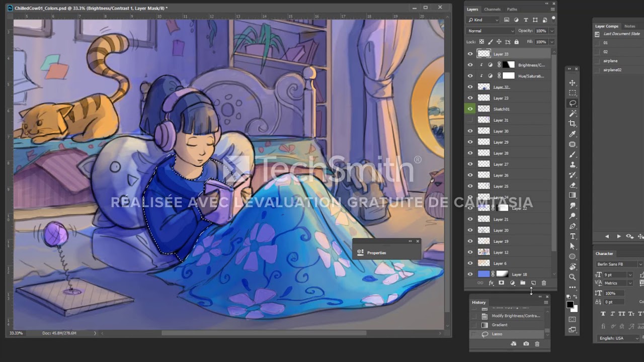
Task: Create new adjustment layer icon
Action: pyautogui.click(x=512, y=283)
